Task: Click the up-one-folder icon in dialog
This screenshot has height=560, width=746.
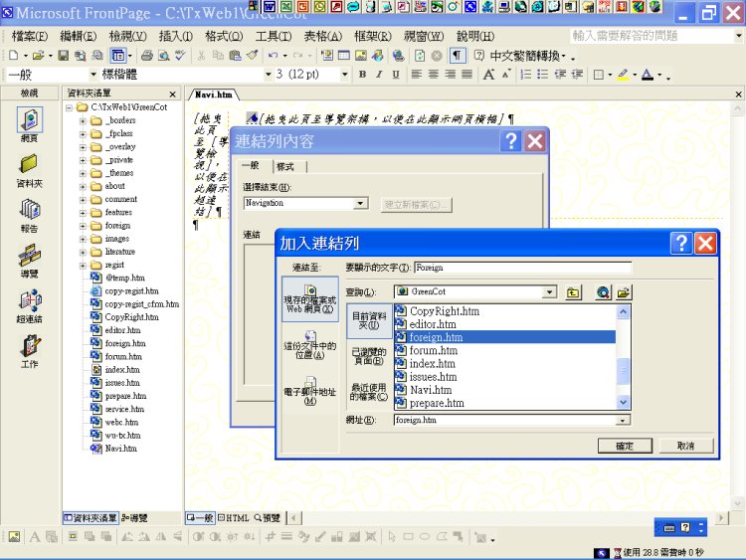Action: [574, 292]
